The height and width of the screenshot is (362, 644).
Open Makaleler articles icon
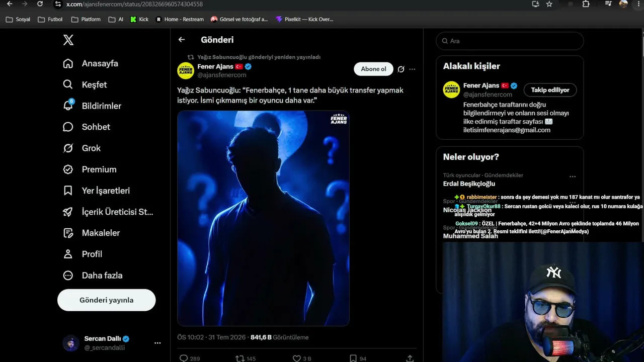click(68, 233)
